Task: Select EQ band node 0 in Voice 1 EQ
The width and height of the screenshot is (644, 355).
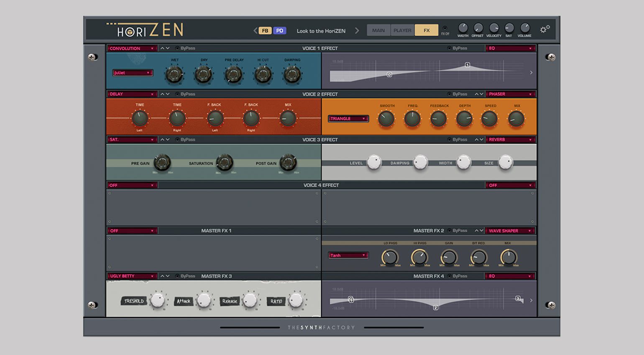Action: 389,75
